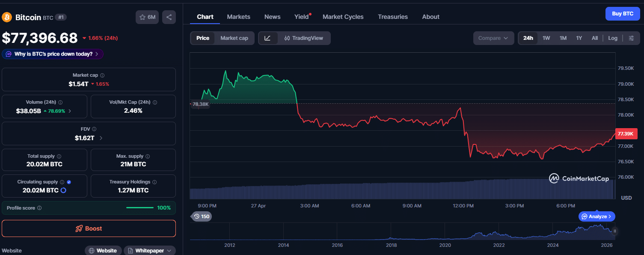Switch to the TradingView candlestick icon
This screenshot has height=255, width=644.
(x=288, y=38)
